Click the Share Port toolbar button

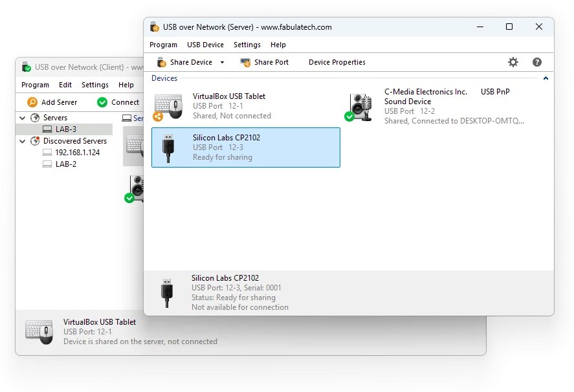click(264, 62)
